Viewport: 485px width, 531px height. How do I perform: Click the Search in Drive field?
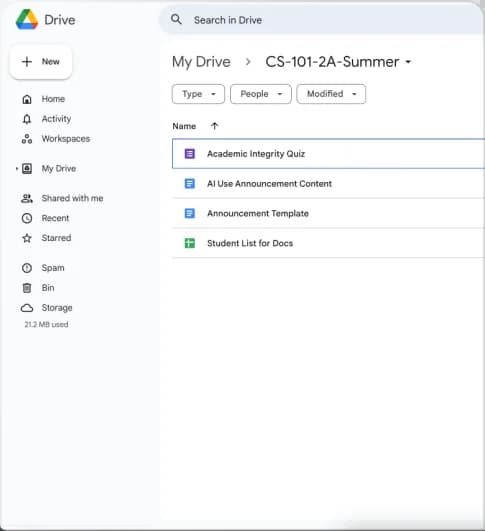[x=322, y=20]
